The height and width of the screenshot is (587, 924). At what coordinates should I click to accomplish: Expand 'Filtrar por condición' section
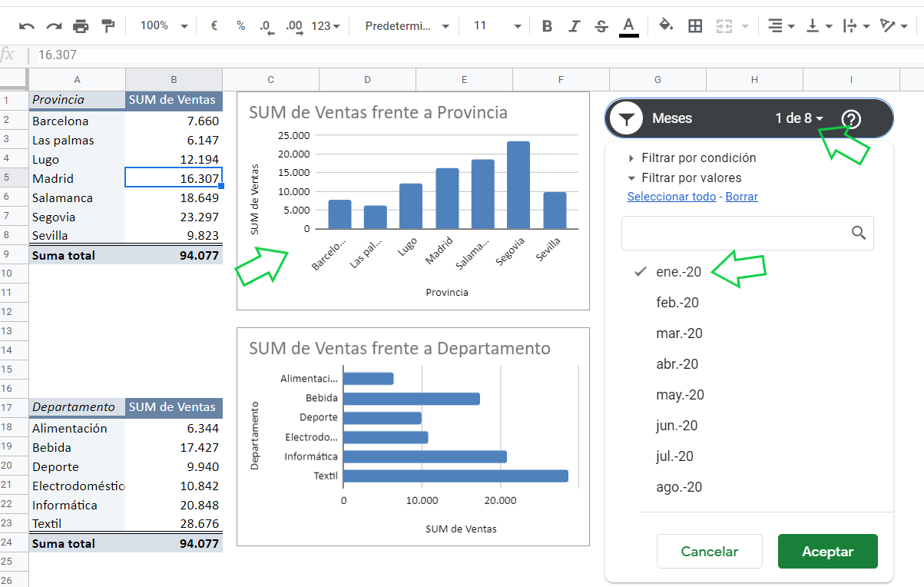click(692, 158)
